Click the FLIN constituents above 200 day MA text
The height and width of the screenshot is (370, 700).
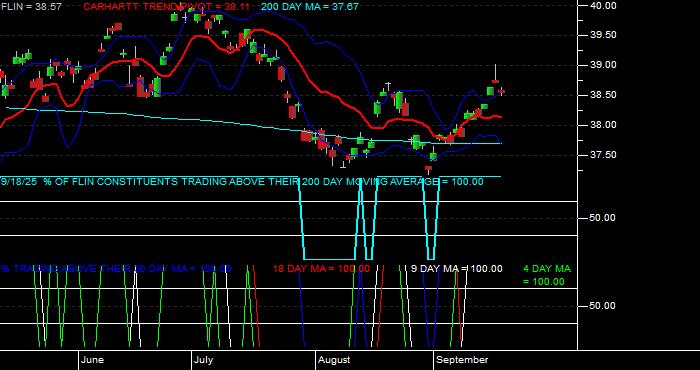tap(242, 182)
